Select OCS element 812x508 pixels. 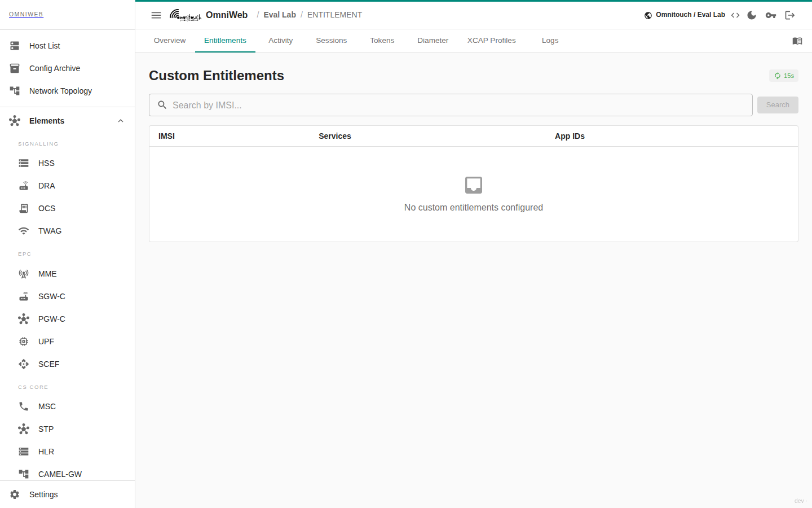point(68,208)
